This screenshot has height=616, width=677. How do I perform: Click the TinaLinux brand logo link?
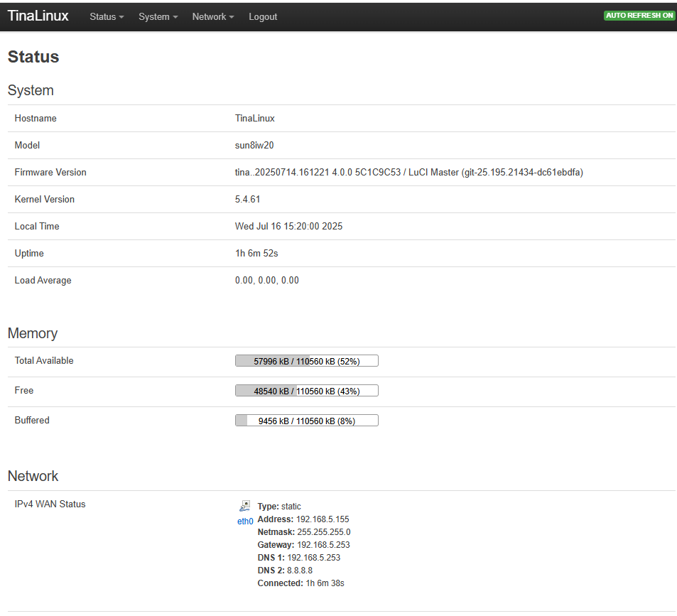click(38, 16)
